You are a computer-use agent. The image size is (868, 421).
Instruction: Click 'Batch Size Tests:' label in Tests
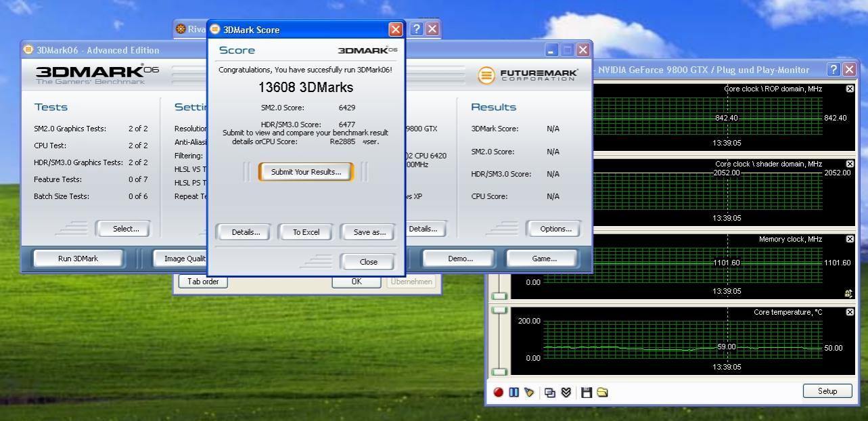click(62, 196)
